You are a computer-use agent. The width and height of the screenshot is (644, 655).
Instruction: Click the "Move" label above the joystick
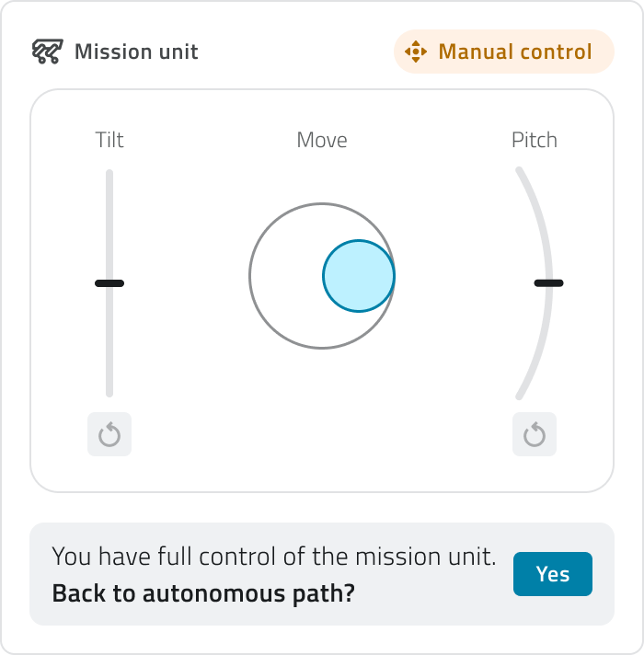click(x=322, y=140)
